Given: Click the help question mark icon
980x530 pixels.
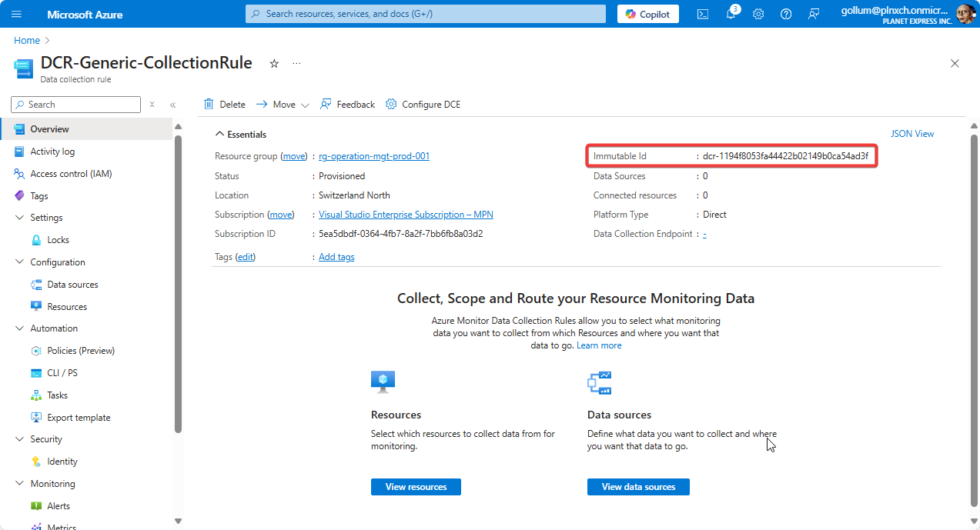Looking at the screenshot, I should (x=786, y=14).
